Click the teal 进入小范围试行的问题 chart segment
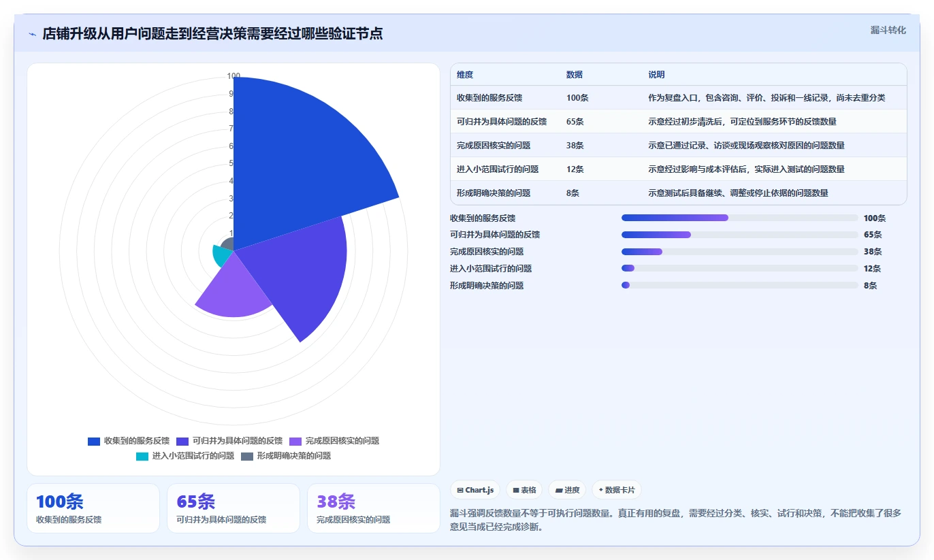 click(x=222, y=255)
